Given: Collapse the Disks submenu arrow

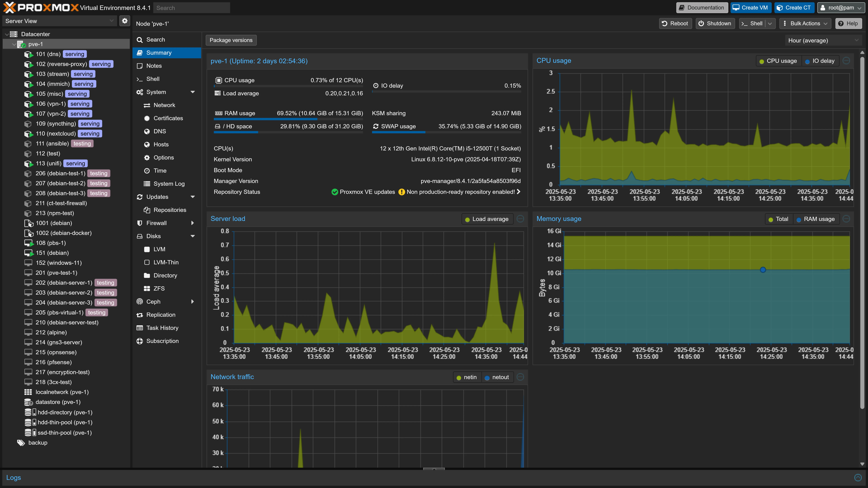Looking at the screenshot, I should point(193,236).
